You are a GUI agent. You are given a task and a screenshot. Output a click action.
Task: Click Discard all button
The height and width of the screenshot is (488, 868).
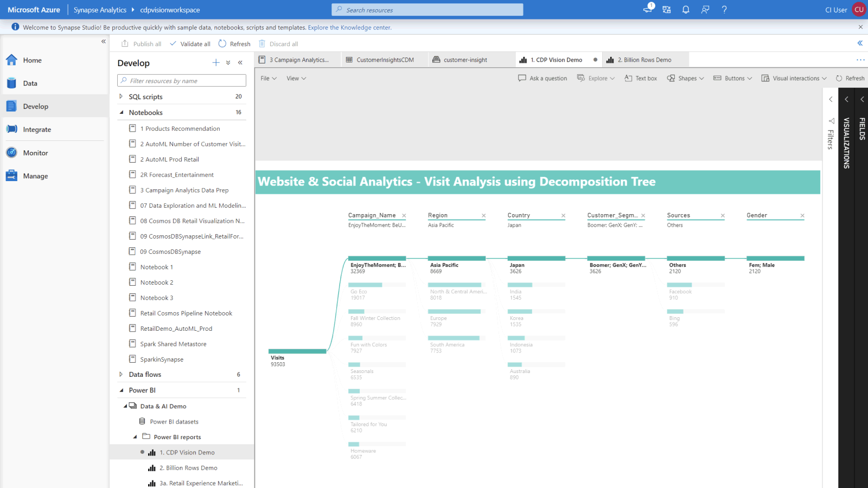point(278,44)
